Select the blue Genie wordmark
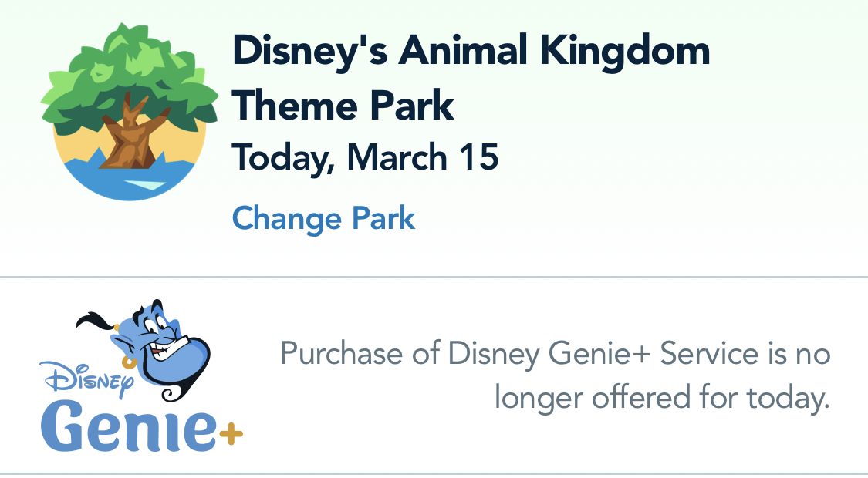Viewport: 868px width, 478px height. [127, 426]
